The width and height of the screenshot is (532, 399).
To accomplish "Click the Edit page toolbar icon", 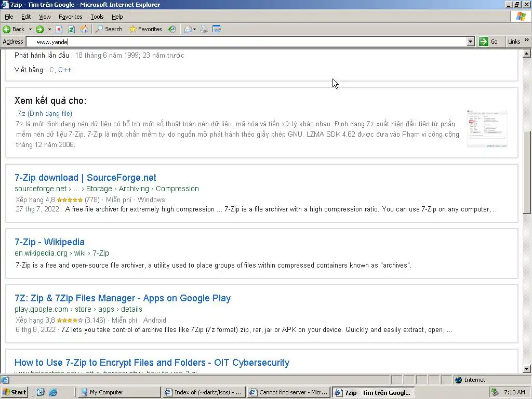I will coord(217,29).
